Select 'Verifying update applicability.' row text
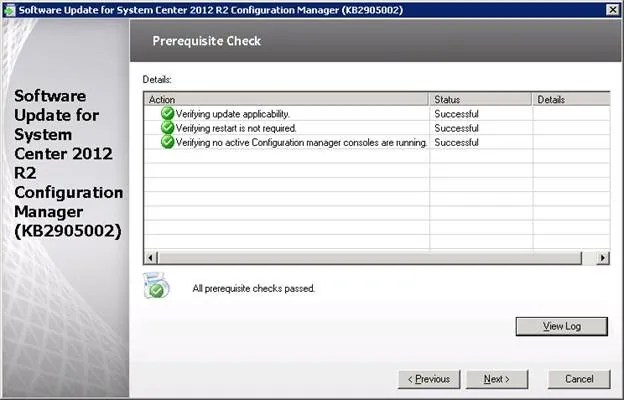Image resolution: width=624 pixels, height=400 pixels. coord(233,114)
